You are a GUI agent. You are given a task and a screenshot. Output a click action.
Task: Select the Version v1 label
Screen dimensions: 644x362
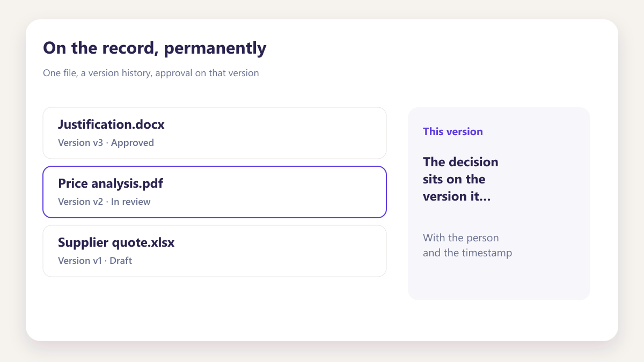(80, 261)
